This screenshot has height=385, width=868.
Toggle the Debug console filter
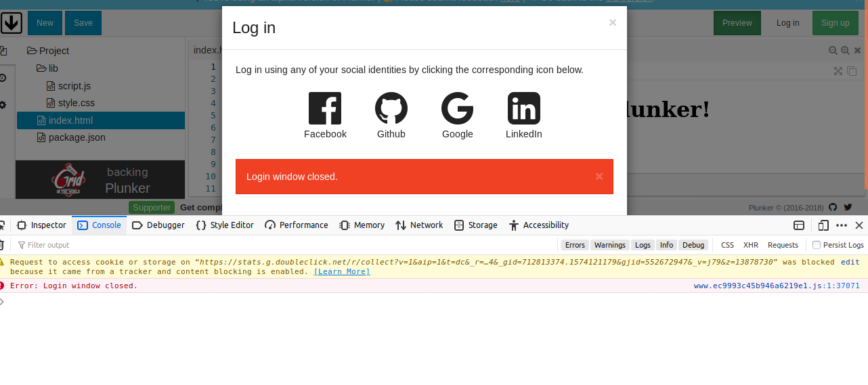[693, 245]
